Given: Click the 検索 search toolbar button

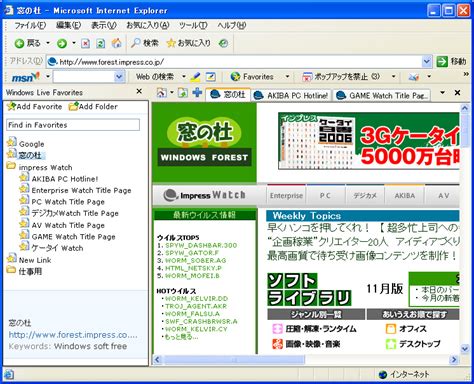Looking at the screenshot, I should pyautogui.click(x=145, y=43).
